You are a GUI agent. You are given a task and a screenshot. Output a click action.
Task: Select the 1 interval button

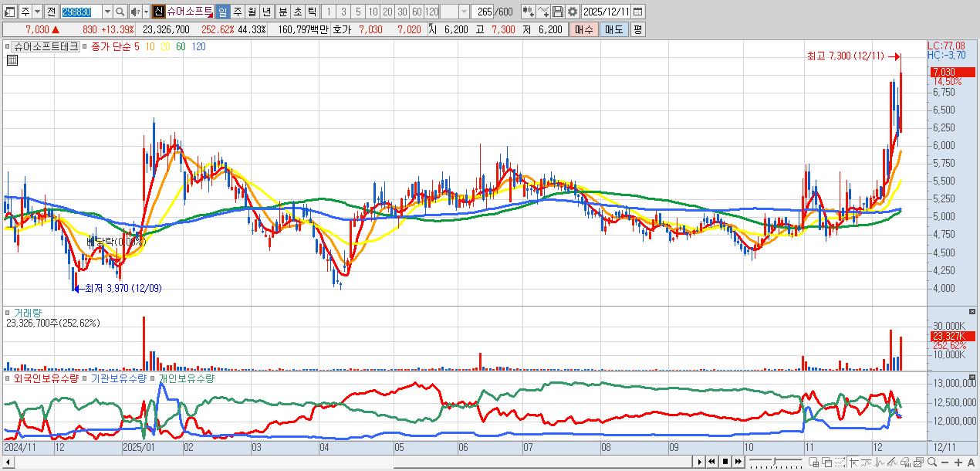[x=329, y=12]
